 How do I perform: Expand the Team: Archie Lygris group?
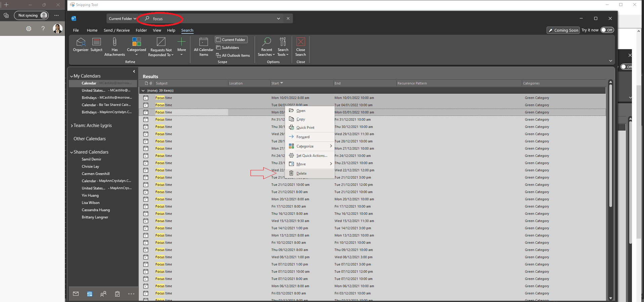pos(72,126)
